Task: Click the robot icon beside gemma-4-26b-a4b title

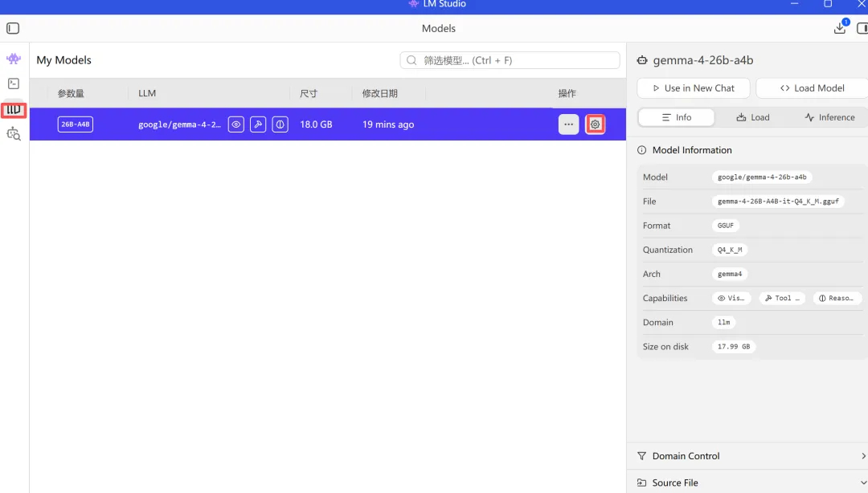Action: (x=642, y=60)
